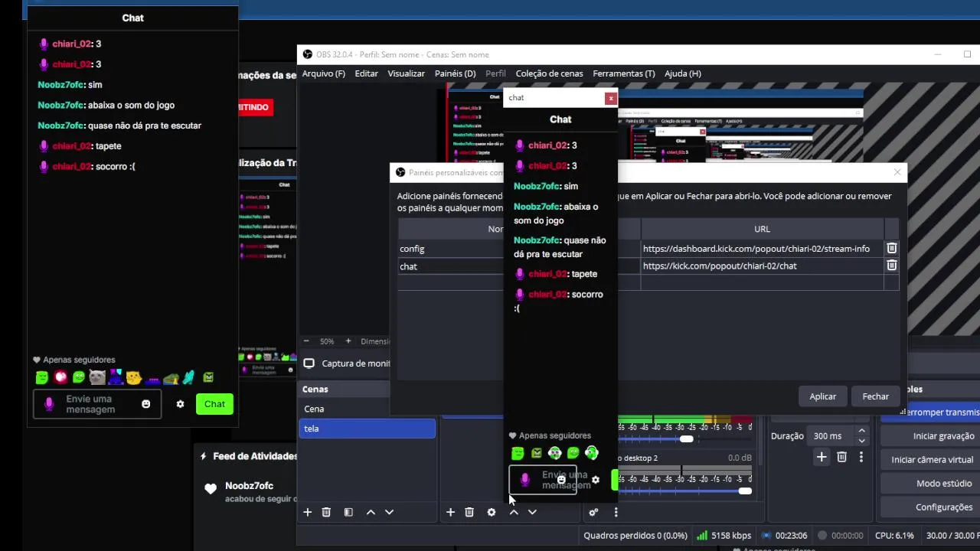Delete the chat row in panels table
The height and width of the screenshot is (551, 980).
pos(892,265)
